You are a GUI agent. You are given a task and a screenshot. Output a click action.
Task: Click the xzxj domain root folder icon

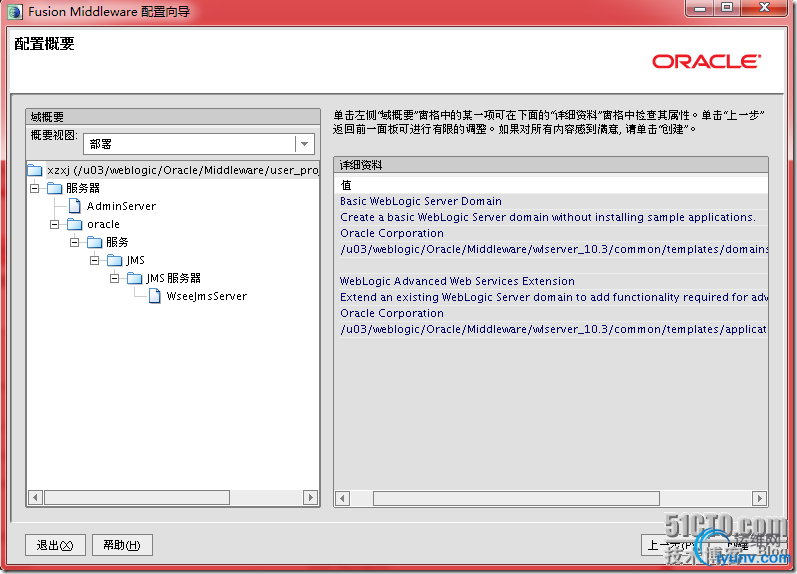pyautogui.click(x=35, y=170)
